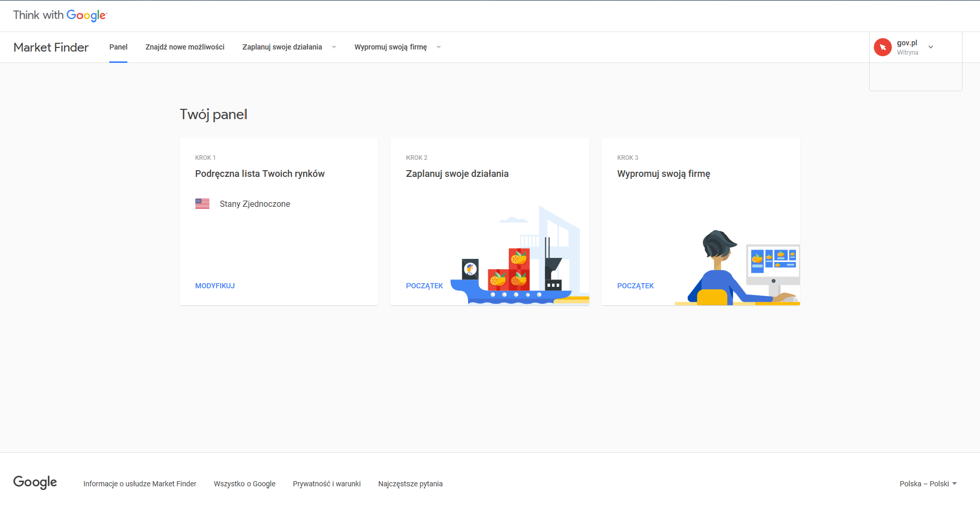Expand the Zaplanuj swoje działania menu arrow
The image size is (980, 509).
click(x=334, y=47)
